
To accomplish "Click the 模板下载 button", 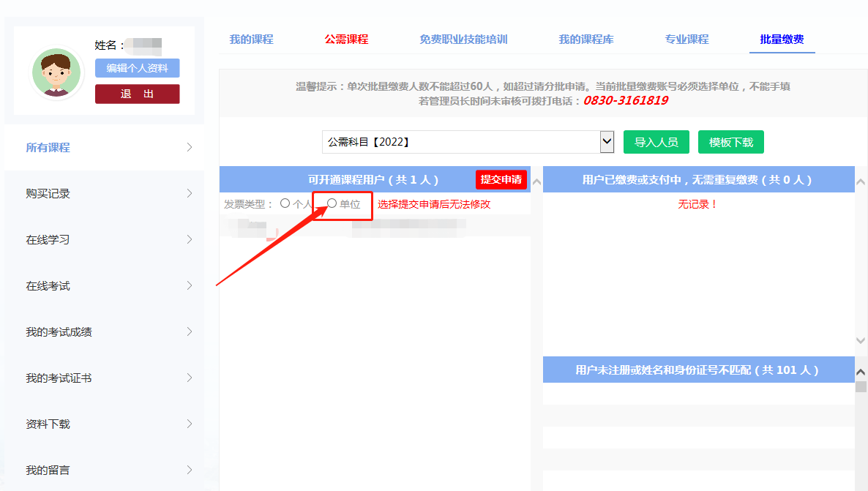I will point(730,142).
